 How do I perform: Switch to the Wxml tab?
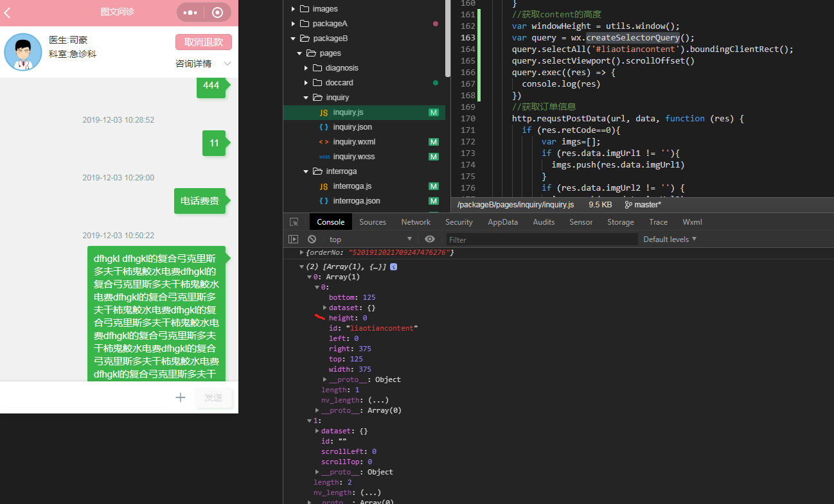coord(692,222)
